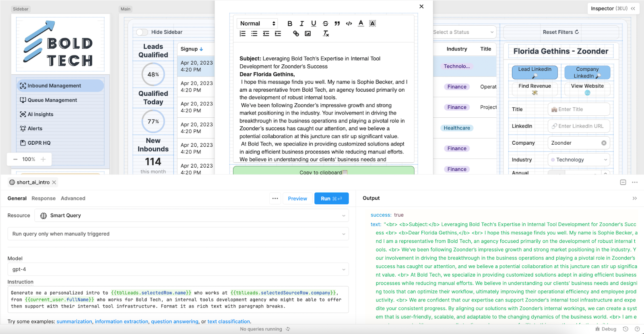Insert an image in the editor
This screenshot has height=334, width=644.
pos(308,34)
